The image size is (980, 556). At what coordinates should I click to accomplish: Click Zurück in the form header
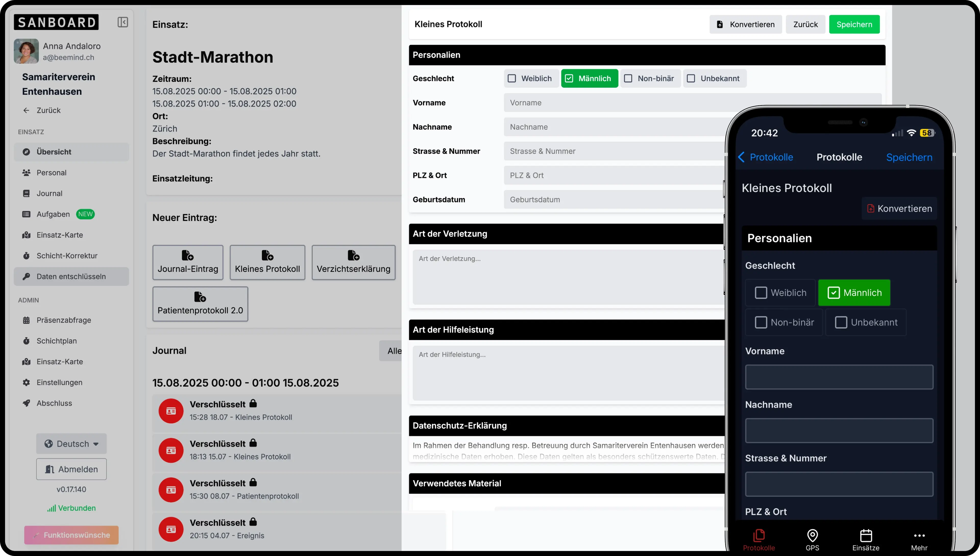805,25
